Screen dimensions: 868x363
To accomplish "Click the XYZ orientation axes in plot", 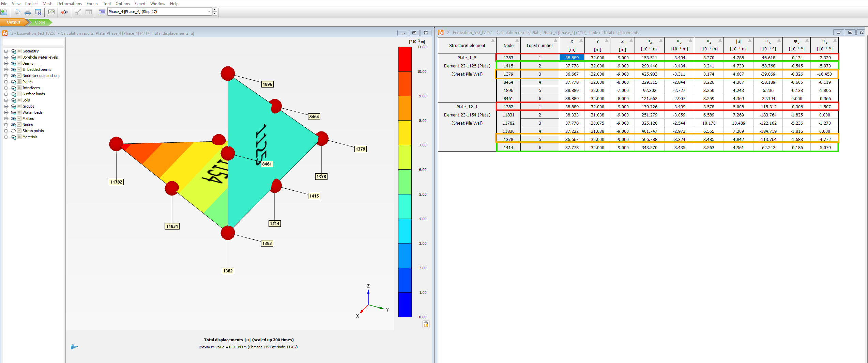I will coord(372,302).
